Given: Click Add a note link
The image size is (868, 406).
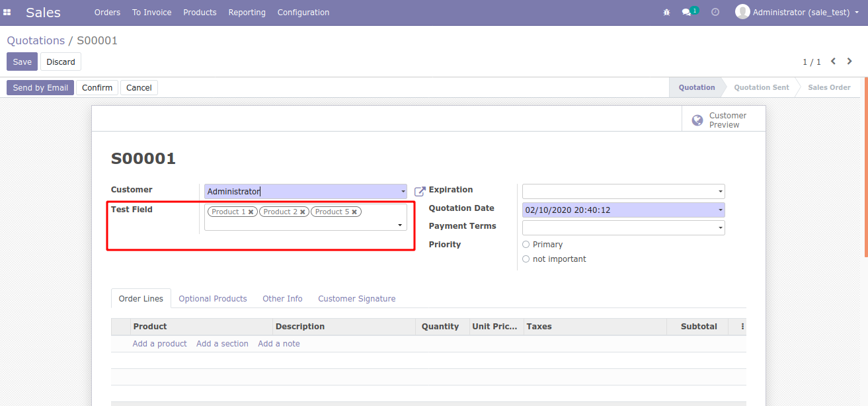Looking at the screenshot, I should [279, 344].
